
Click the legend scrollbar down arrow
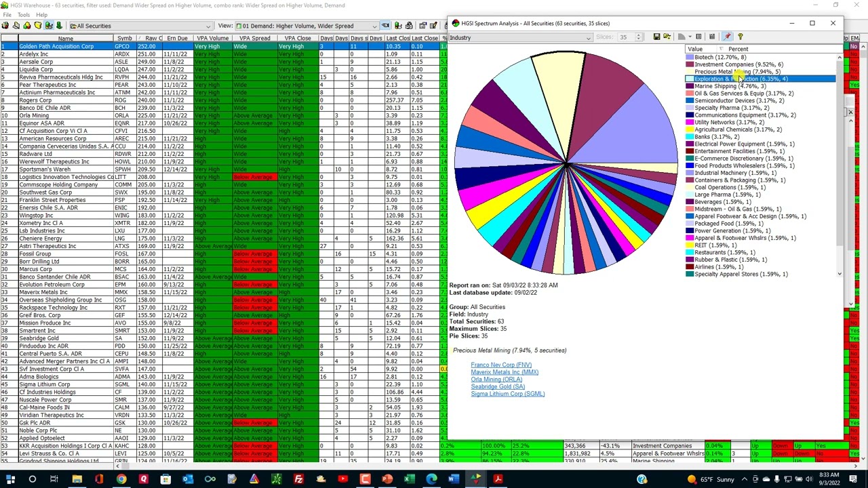840,274
